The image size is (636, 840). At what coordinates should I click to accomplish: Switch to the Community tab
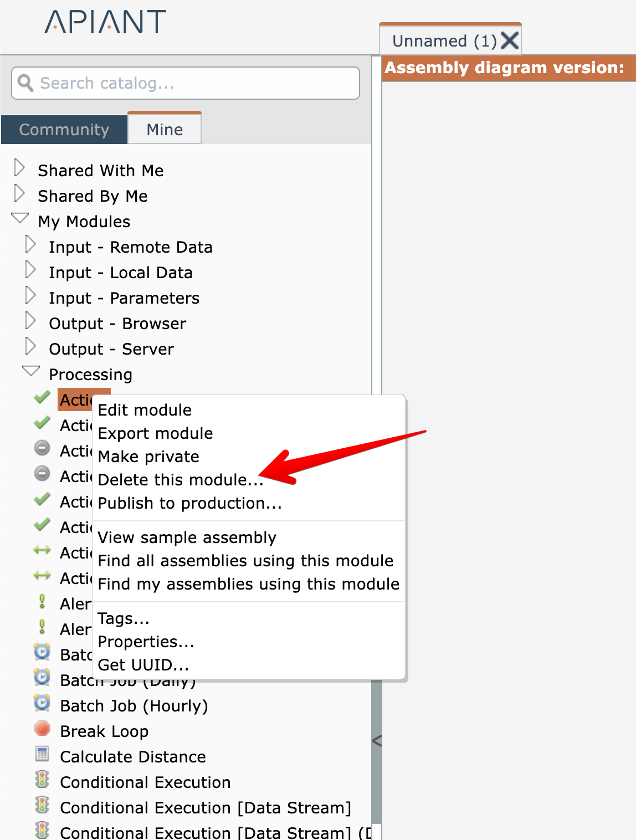tap(64, 130)
